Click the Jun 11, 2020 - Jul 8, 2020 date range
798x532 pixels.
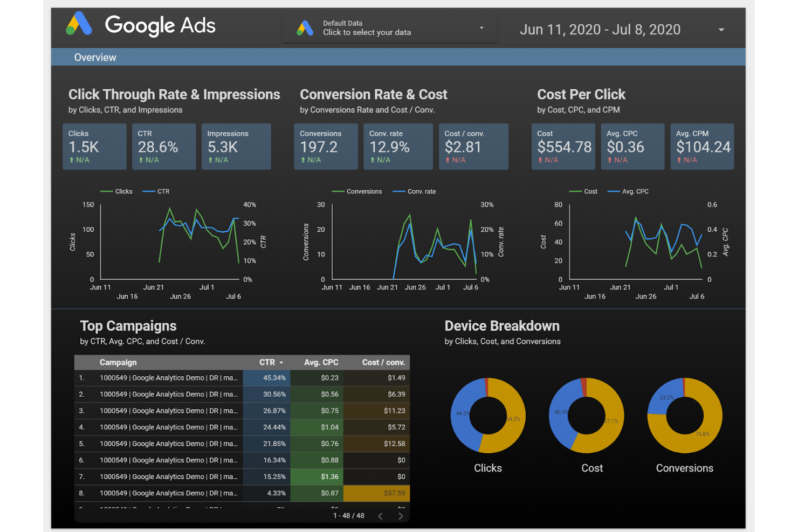[x=600, y=30]
